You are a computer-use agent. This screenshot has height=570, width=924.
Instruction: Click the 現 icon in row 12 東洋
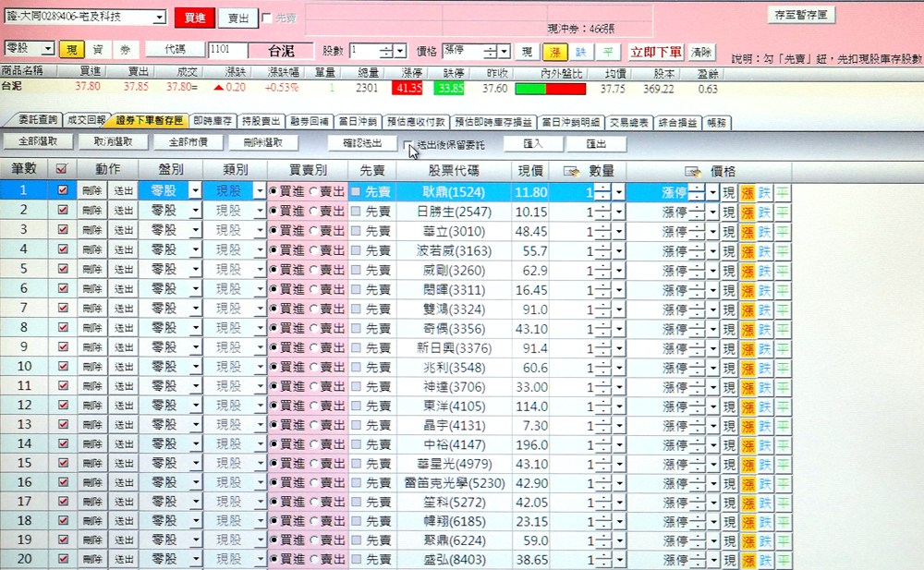(x=729, y=406)
